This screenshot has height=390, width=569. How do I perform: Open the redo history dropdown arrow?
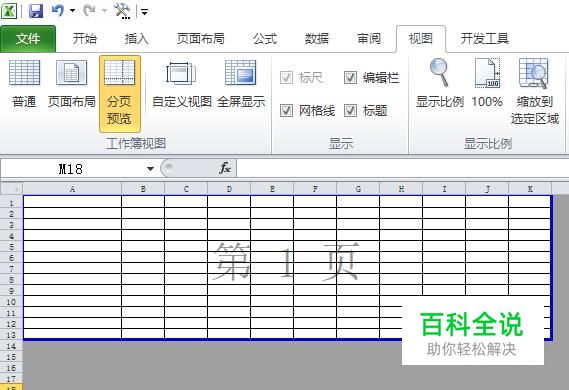click(104, 11)
